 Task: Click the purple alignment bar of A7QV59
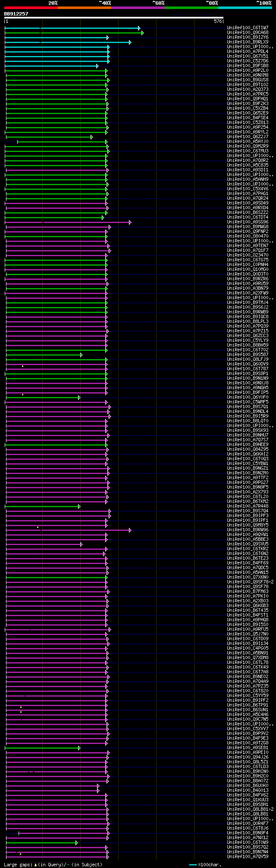click(57, 857)
